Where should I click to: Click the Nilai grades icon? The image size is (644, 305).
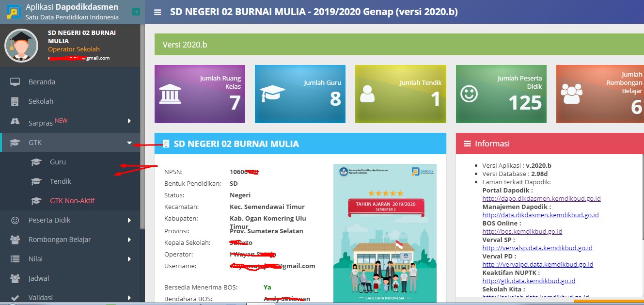(14, 258)
